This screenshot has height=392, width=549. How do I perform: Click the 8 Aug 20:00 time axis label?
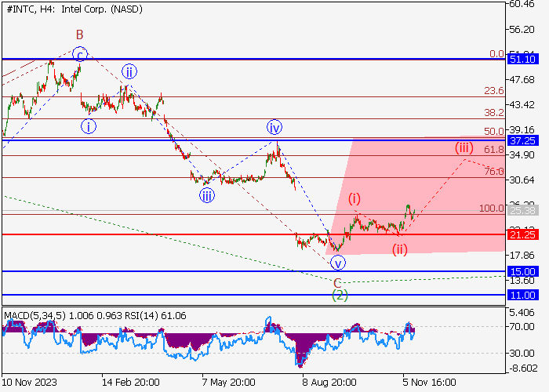(x=329, y=382)
